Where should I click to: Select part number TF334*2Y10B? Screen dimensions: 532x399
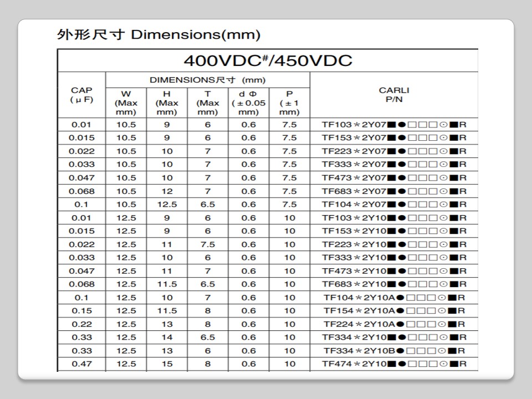[x=394, y=351]
